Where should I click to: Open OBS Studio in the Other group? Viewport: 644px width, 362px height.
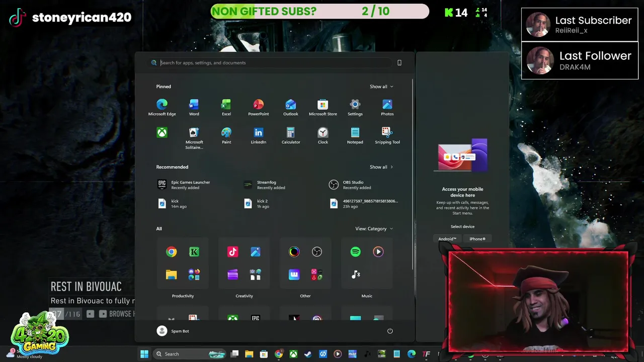[x=317, y=252]
